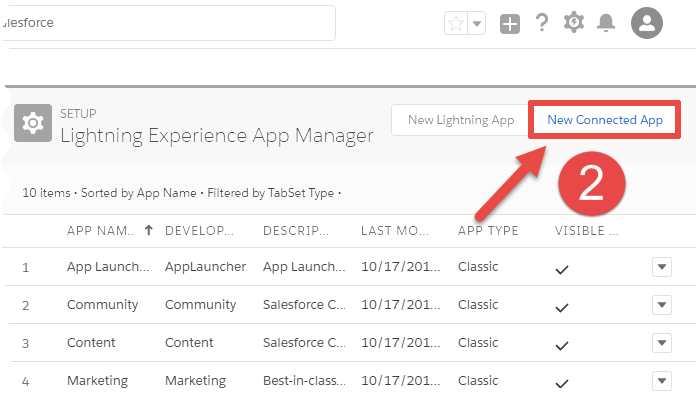Sort by the Developer Name column header

pos(199,231)
